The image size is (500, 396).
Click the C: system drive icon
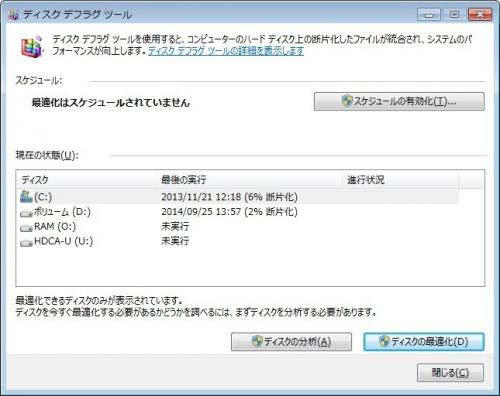(x=26, y=196)
